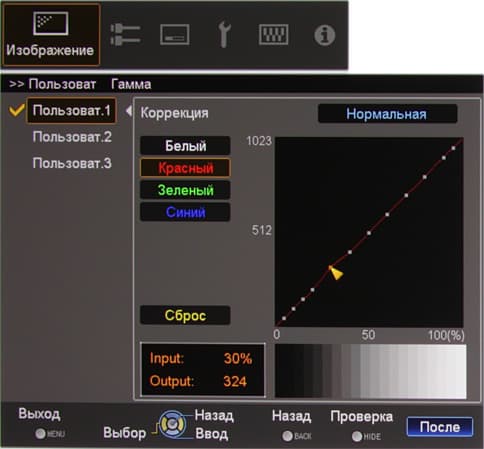Click the top-right gamma curve point
484x449 pixels.
coord(453,148)
